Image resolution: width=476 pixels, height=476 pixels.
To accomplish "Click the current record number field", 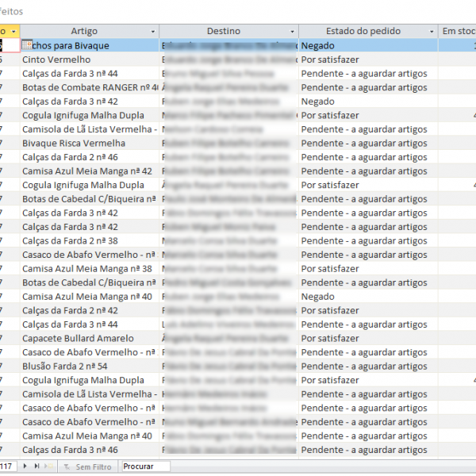I will click(x=6, y=467).
